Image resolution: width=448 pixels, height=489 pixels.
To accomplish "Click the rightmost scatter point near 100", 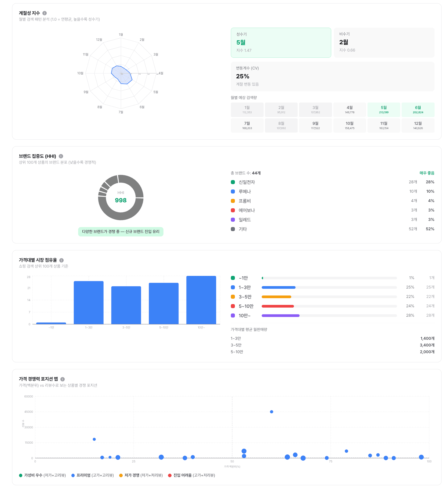I will (x=421, y=457).
